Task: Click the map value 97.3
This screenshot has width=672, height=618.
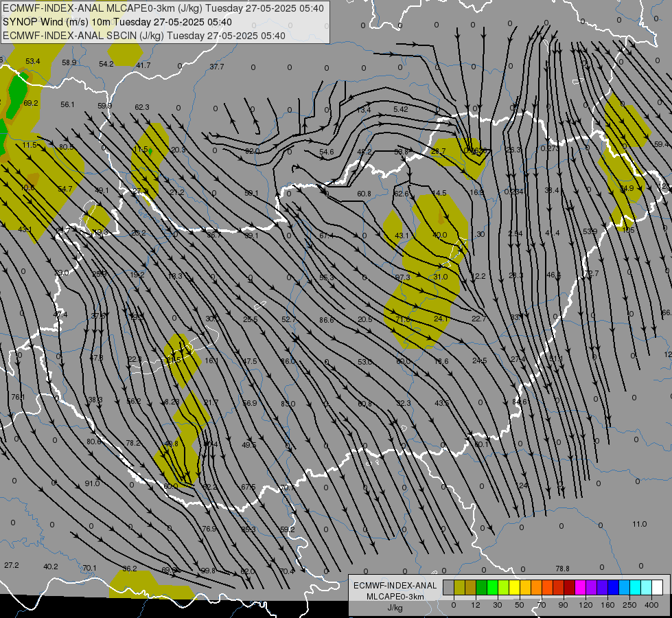Action: pyautogui.click(x=403, y=277)
